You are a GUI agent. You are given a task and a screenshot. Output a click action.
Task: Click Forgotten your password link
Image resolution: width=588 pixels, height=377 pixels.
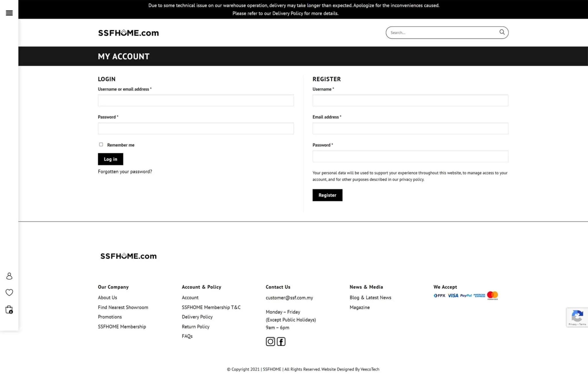[125, 172]
